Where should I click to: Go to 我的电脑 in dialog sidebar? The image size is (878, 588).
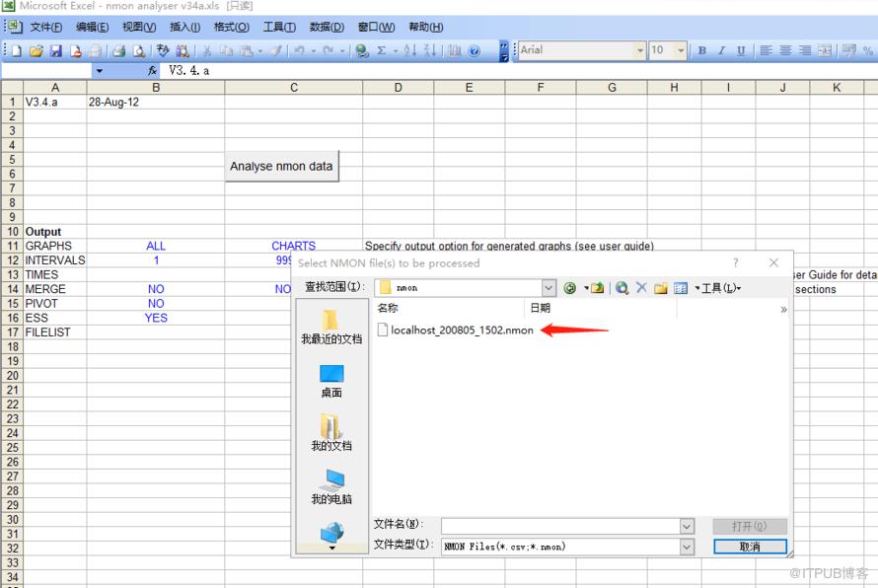(331, 487)
